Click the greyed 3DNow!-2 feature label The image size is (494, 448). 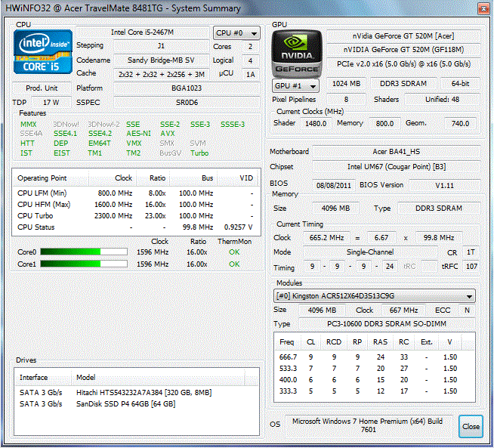pyautogui.click(x=103, y=125)
